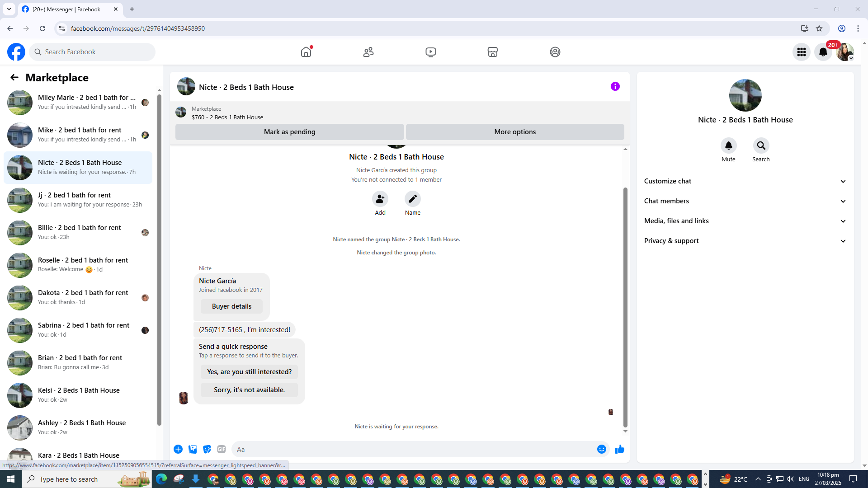The width and height of the screenshot is (868, 488).
Task: Open the Marketplace storefront icon
Action: click(x=493, y=52)
